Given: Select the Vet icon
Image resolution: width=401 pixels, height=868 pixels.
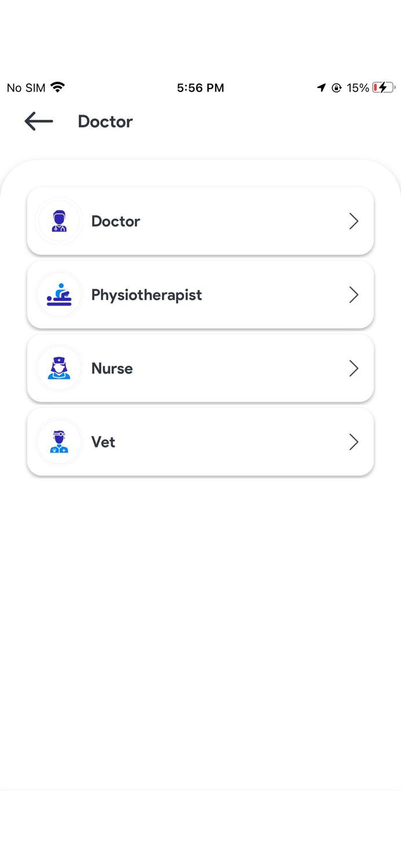Looking at the screenshot, I should [x=59, y=442].
